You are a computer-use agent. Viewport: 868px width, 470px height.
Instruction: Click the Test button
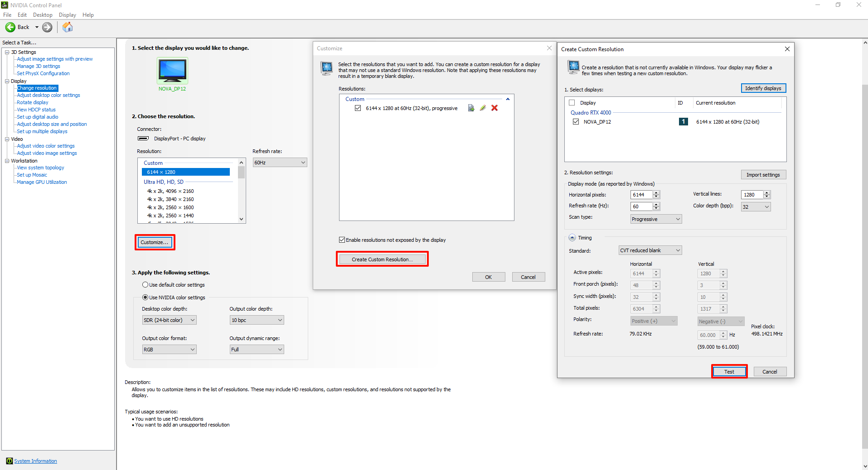[x=729, y=372]
